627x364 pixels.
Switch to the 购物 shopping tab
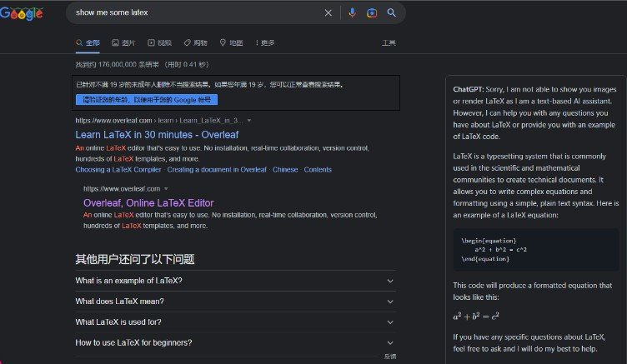(x=196, y=42)
